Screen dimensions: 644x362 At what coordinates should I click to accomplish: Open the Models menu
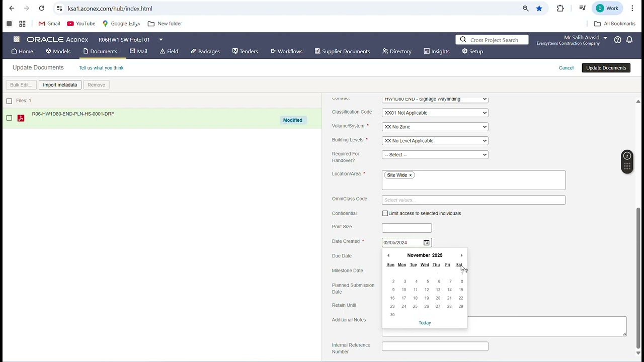pos(58,51)
